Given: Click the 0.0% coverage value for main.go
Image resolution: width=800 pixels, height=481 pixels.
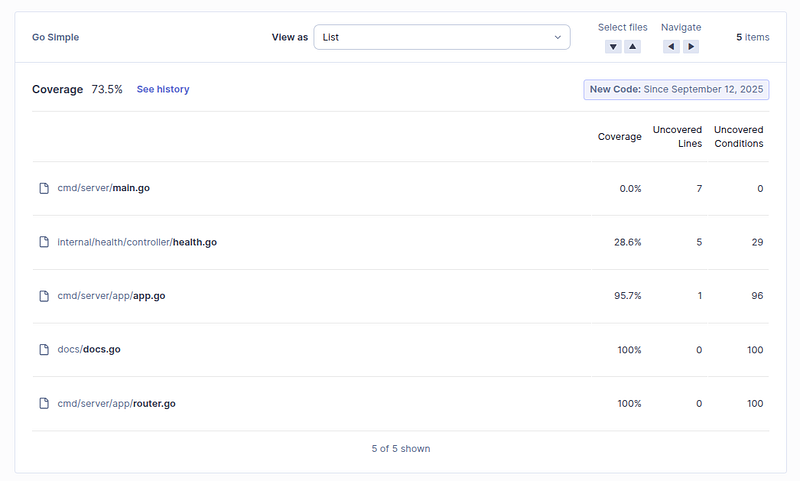Looking at the screenshot, I should click(630, 189).
